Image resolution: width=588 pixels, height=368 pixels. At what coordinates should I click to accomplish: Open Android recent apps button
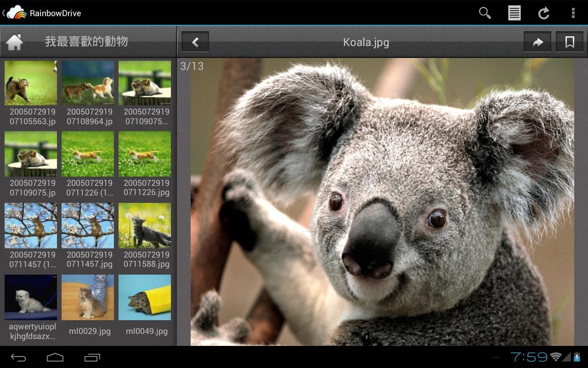point(92,357)
